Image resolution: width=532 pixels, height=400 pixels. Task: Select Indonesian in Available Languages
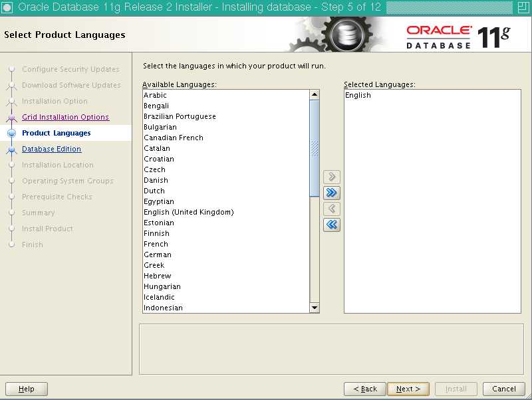tap(226, 308)
